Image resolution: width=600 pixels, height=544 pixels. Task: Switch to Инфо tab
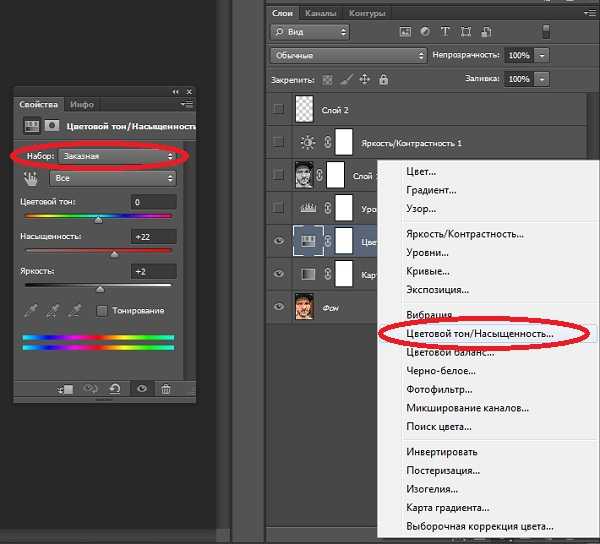pyautogui.click(x=82, y=104)
